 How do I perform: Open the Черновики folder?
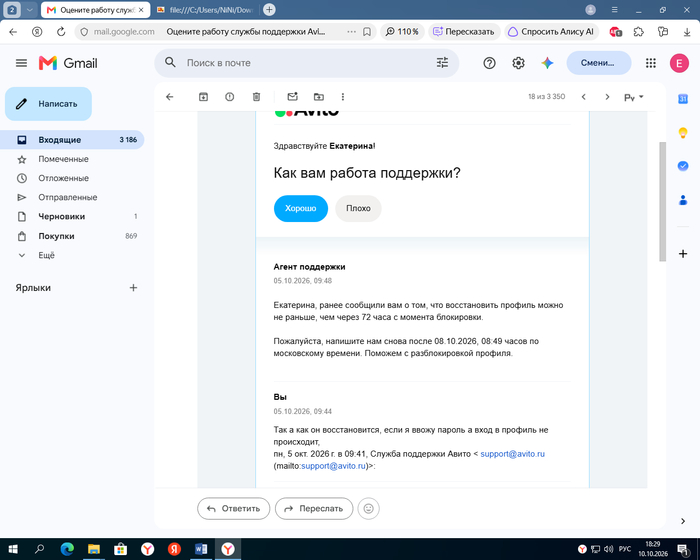pyautogui.click(x=74, y=217)
